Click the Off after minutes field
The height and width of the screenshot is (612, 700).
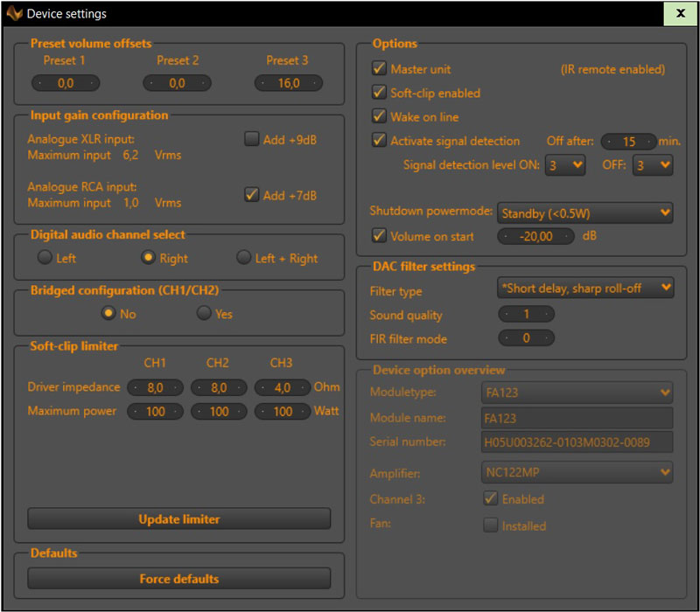click(628, 142)
